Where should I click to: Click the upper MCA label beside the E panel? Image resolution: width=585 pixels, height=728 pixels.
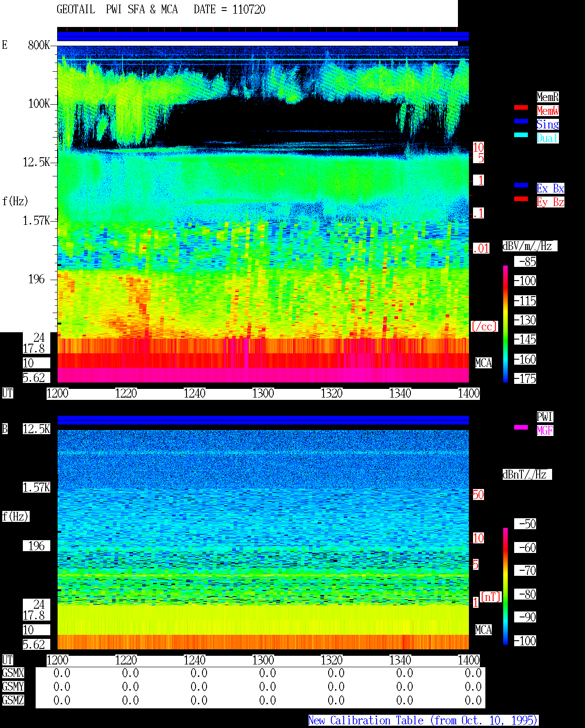(484, 363)
